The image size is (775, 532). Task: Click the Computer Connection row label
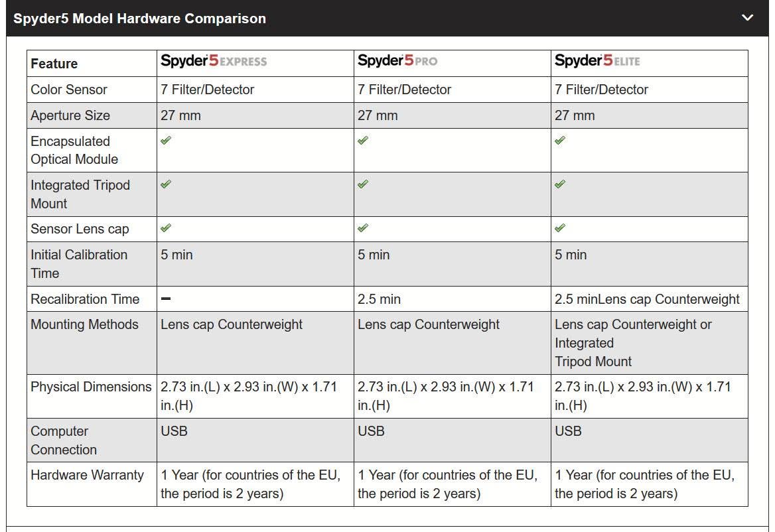point(64,440)
